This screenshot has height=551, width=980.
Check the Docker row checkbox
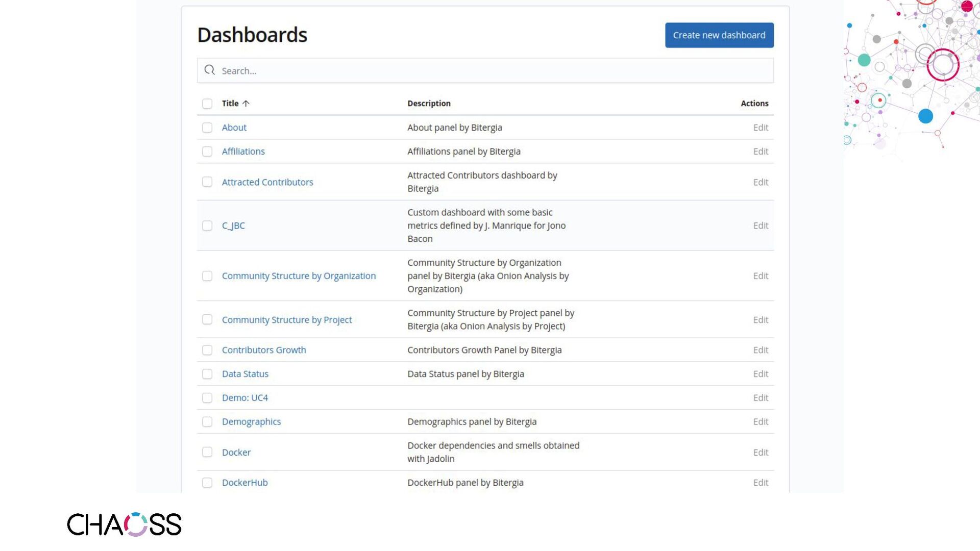[207, 452]
